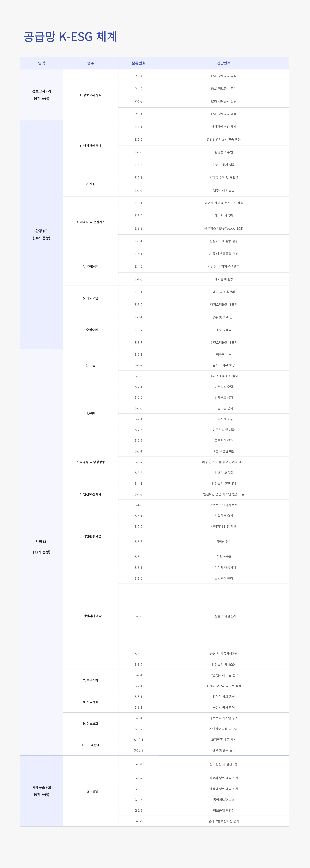Click the 10. 고객관계 category cell
The height and width of the screenshot is (868, 310).
pyautogui.click(x=90, y=745)
